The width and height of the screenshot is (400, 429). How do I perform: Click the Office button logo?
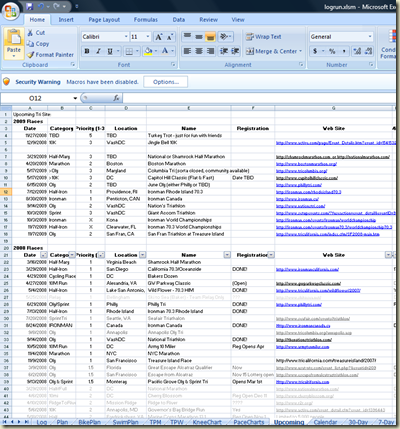click(11, 11)
